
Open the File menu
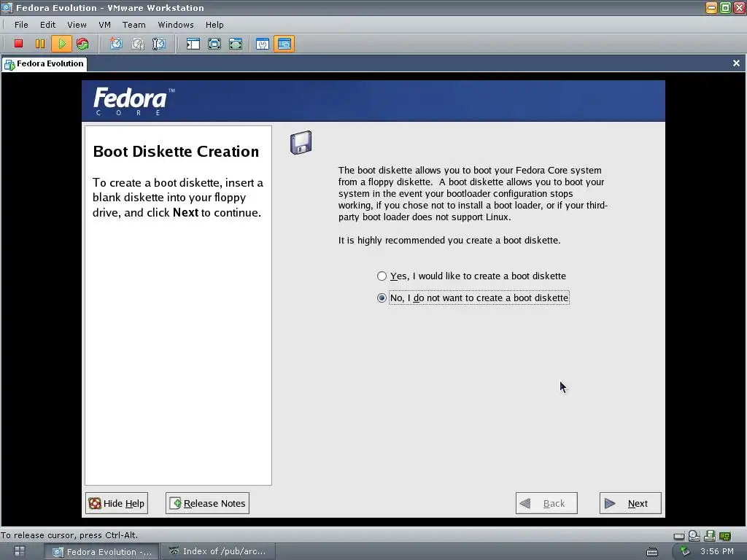click(x=21, y=25)
